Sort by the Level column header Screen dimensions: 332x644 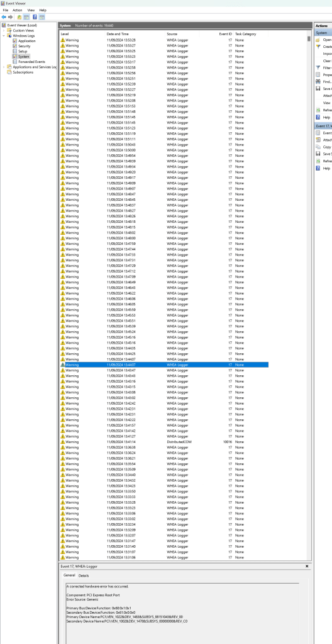[x=82, y=33]
